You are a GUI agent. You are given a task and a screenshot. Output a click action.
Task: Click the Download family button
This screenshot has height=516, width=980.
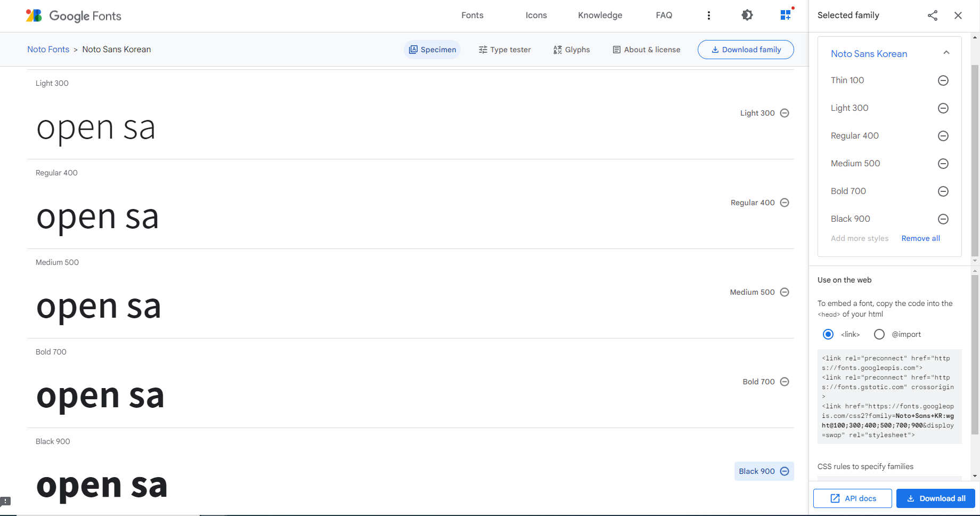click(x=746, y=50)
